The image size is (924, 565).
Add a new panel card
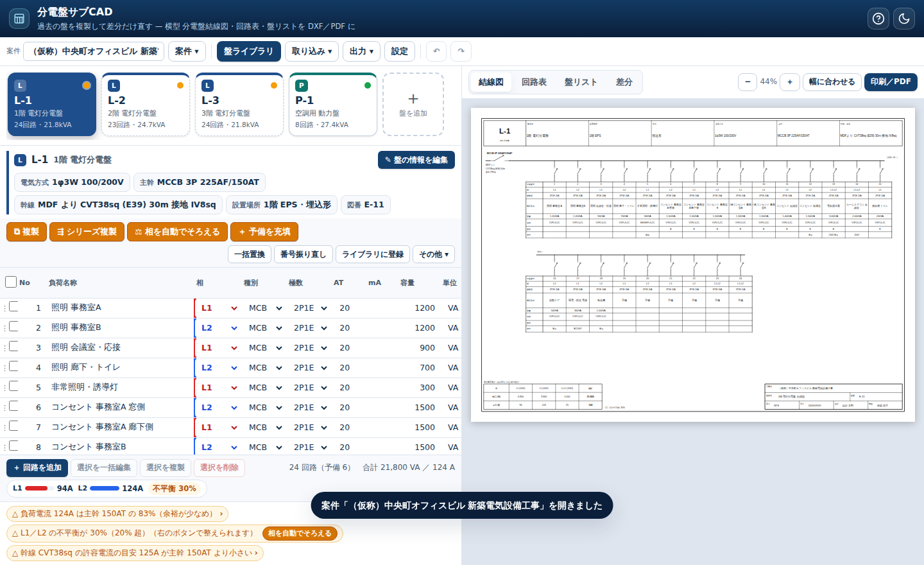[413, 105]
